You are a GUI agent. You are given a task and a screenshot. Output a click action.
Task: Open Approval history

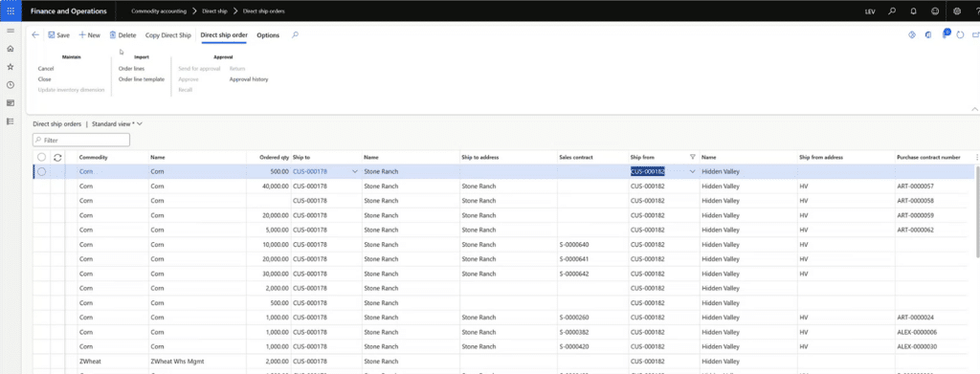tap(249, 79)
